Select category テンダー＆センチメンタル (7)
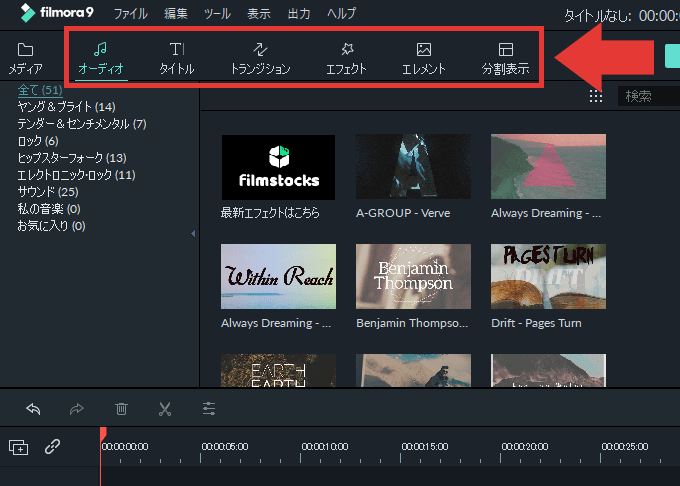 (x=82, y=124)
